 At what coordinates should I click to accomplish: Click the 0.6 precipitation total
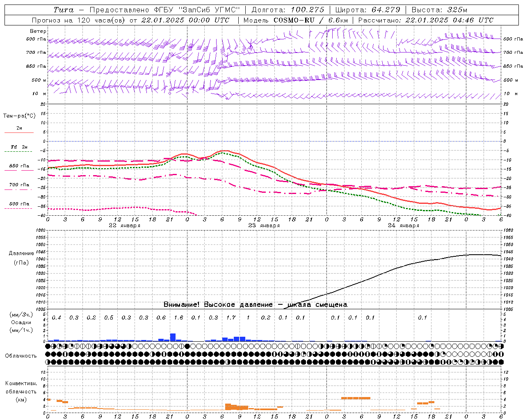pyautogui.click(x=161, y=317)
